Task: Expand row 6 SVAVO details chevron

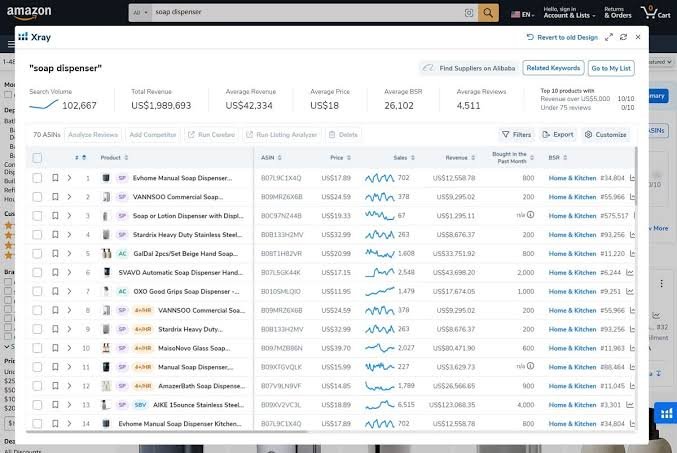Action: [69, 272]
